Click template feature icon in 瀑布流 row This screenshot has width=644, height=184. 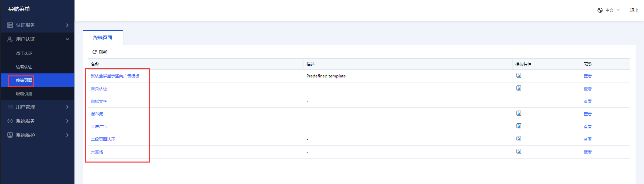point(519,113)
